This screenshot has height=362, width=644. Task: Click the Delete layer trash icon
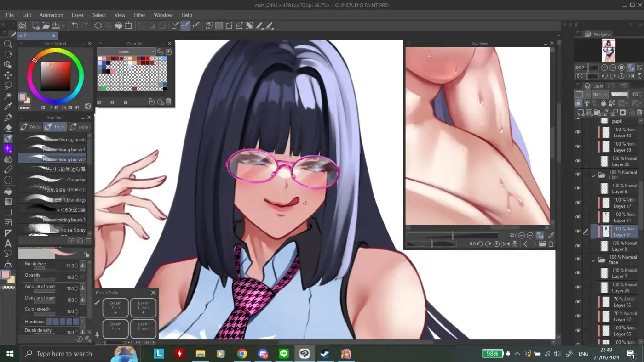tap(639, 113)
